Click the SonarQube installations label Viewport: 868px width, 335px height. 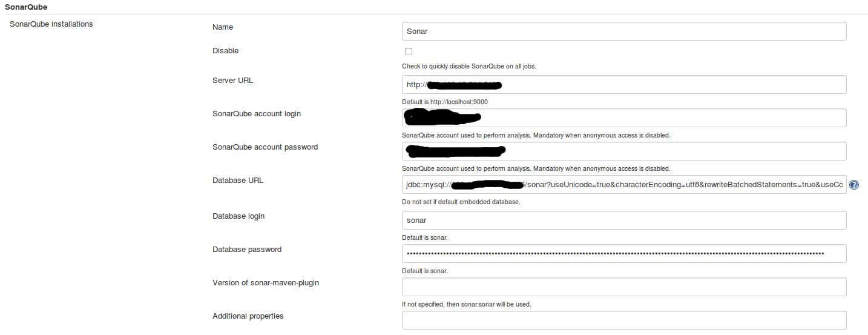click(51, 24)
